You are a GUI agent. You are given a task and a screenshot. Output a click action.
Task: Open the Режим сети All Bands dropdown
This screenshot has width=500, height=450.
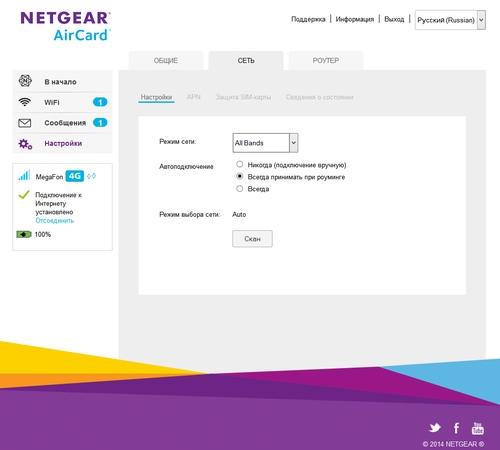pyautogui.click(x=265, y=143)
